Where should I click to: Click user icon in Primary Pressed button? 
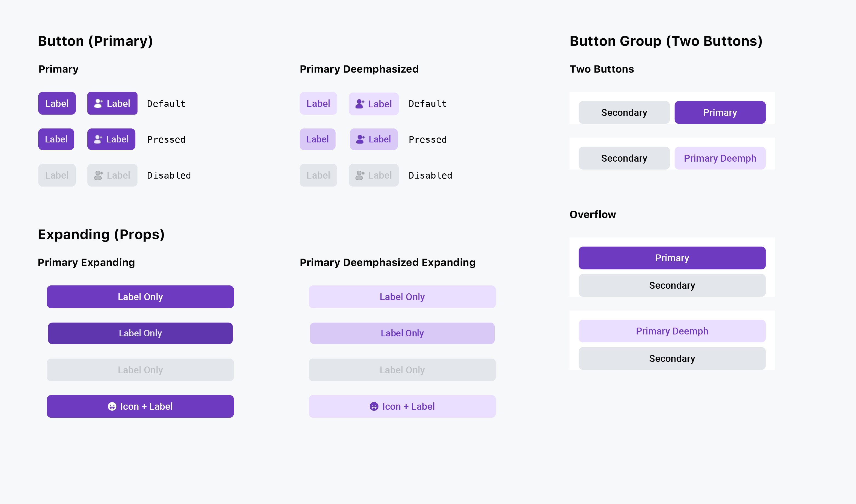tap(98, 139)
